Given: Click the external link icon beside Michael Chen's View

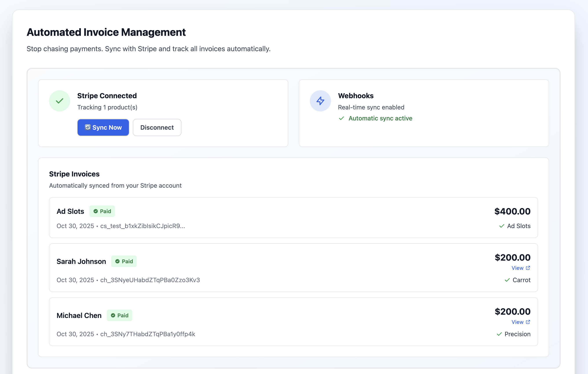Looking at the screenshot, I should [x=528, y=322].
